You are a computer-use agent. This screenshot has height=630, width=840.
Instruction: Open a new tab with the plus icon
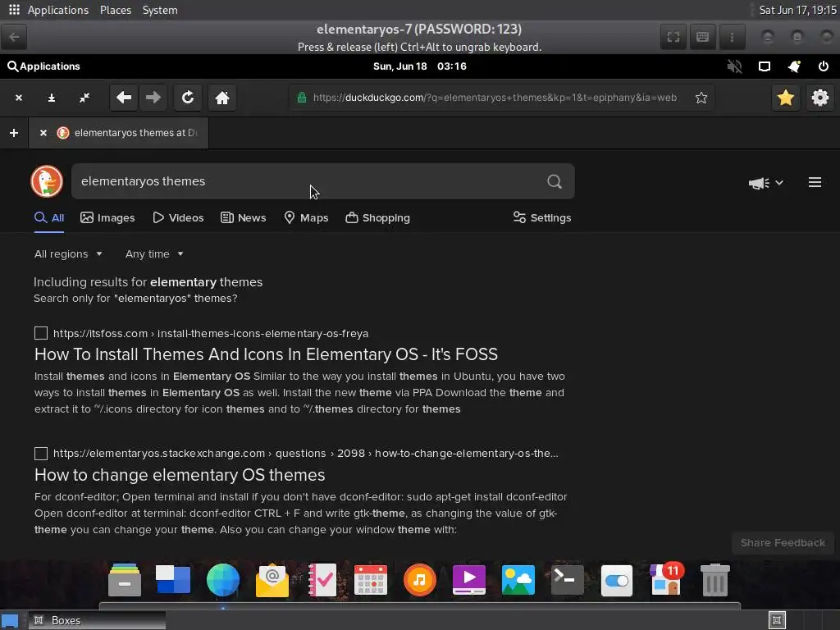click(14, 132)
